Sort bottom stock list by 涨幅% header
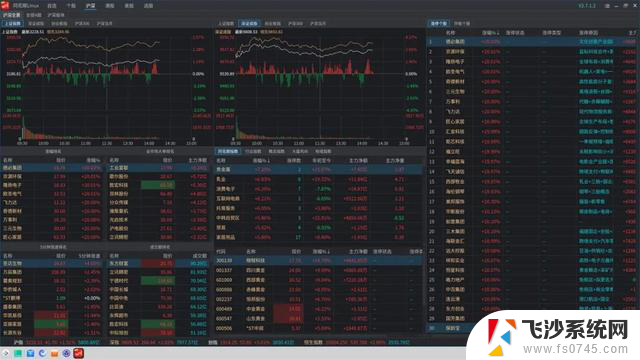 tap(322, 251)
